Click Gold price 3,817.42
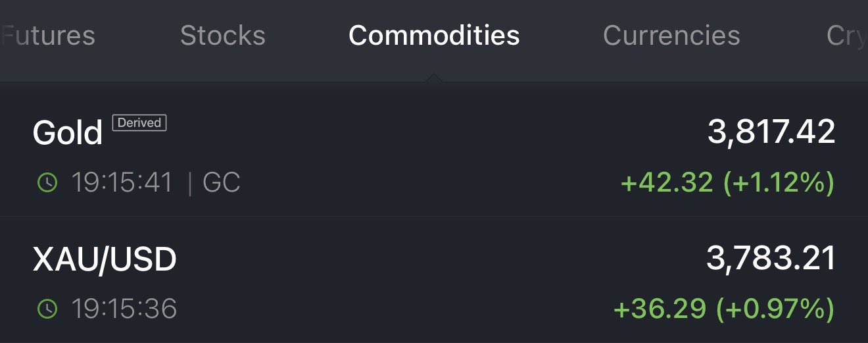Image resolution: width=868 pixels, height=343 pixels. tap(771, 132)
